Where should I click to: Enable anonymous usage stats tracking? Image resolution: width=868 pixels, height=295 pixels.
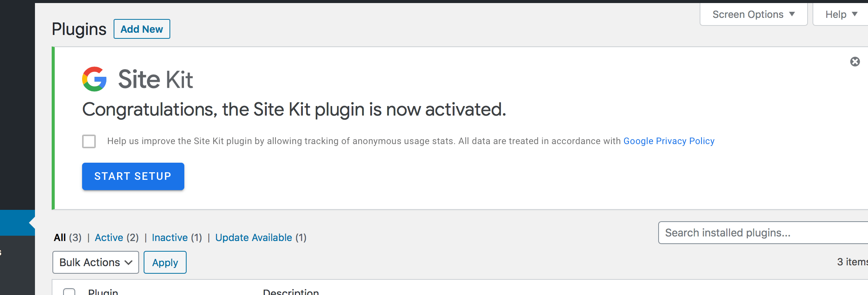click(89, 141)
